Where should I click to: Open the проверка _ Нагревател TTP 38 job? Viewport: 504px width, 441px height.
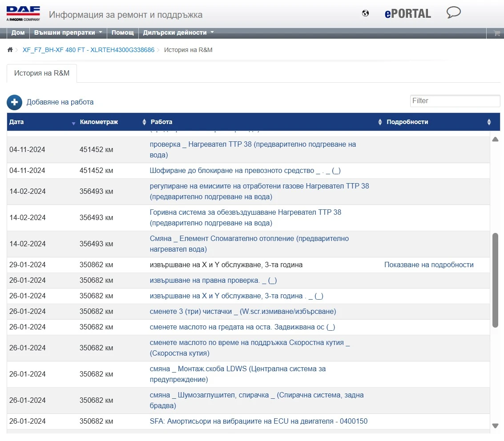pos(253,150)
